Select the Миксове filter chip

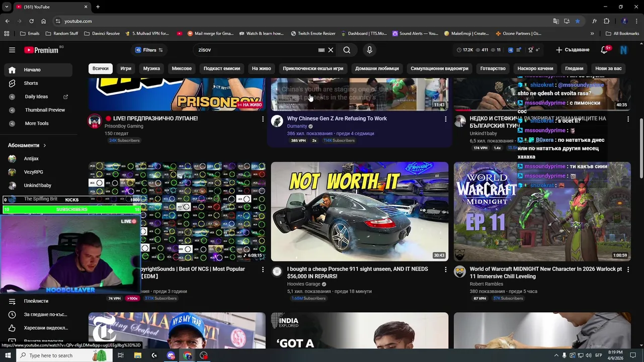pyautogui.click(x=182, y=68)
